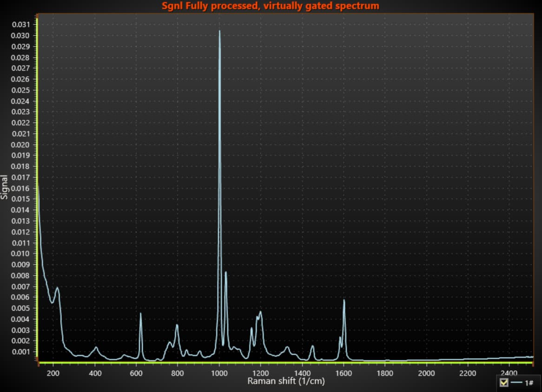Select the 1# legend label

click(529, 382)
